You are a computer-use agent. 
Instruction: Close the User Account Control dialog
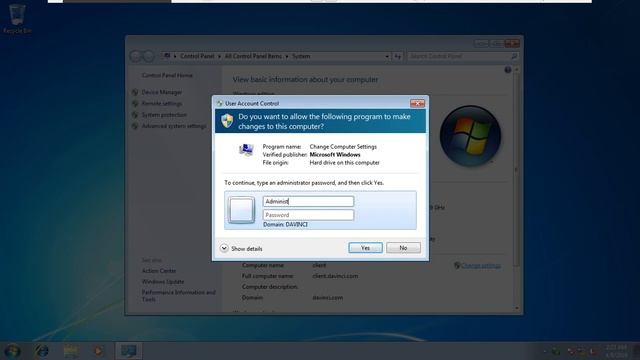417,103
